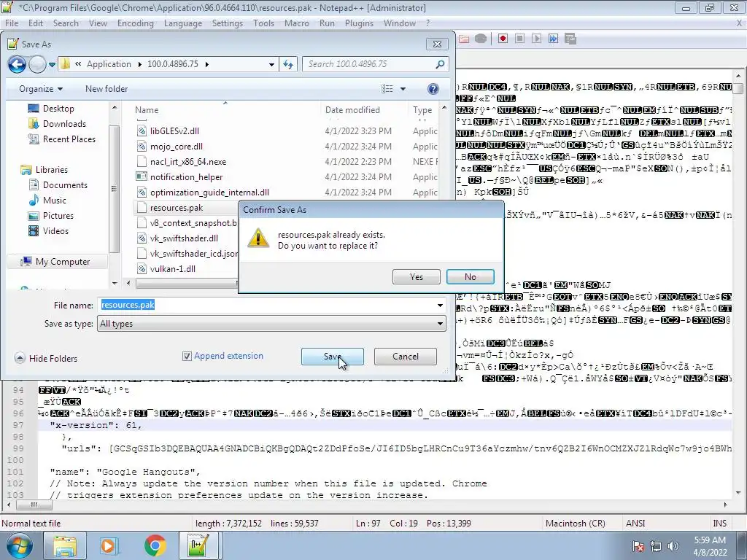Refresh the folder location in Save As

pyautogui.click(x=288, y=64)
